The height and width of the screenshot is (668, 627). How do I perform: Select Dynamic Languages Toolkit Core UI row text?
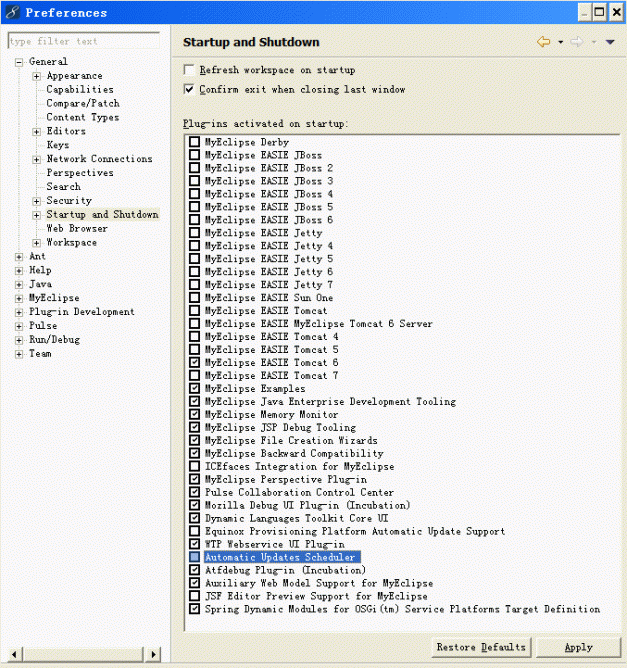click(296, 518)
